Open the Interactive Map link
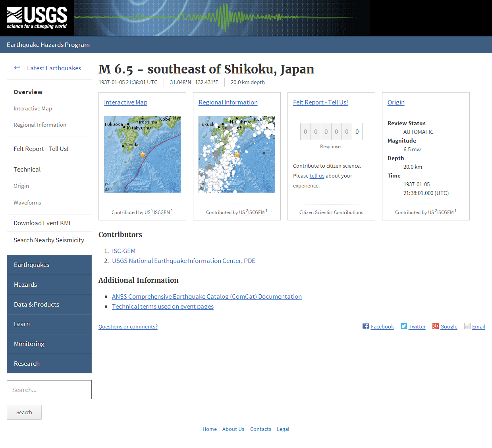The image size is (492, 448). [125, 102]
